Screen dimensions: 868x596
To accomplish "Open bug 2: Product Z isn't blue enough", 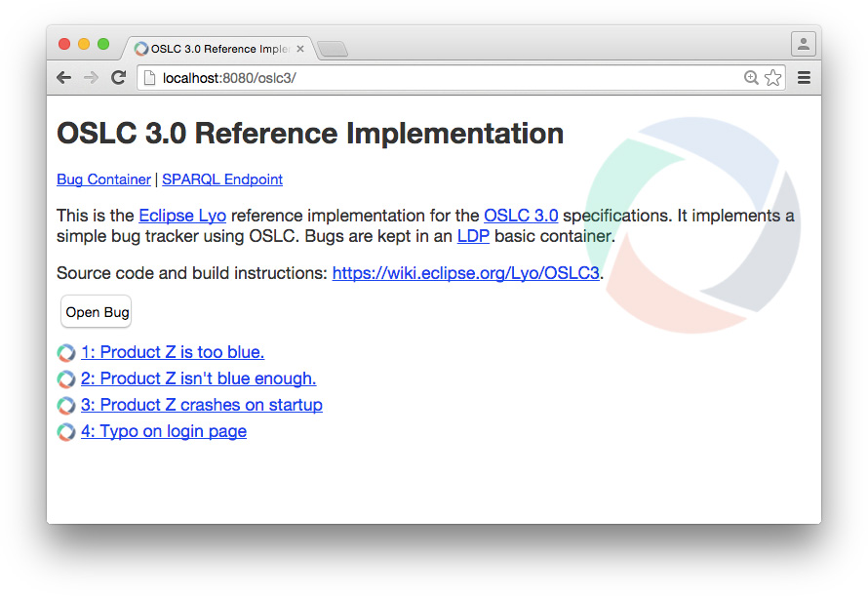I will tap(199, 378).
